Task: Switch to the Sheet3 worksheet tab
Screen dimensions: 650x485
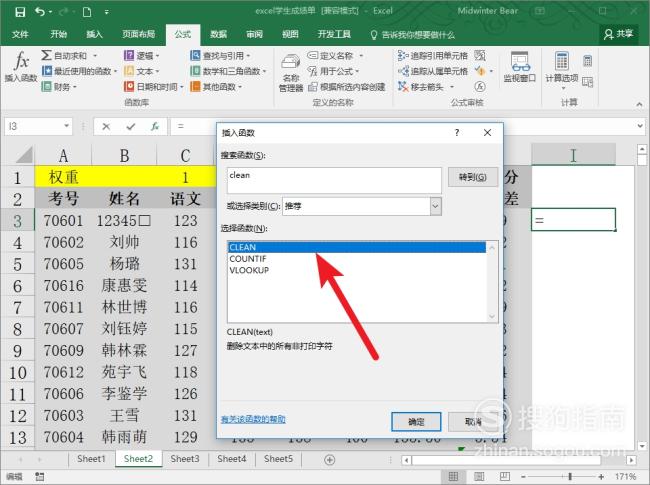Action: click(185, 459)
